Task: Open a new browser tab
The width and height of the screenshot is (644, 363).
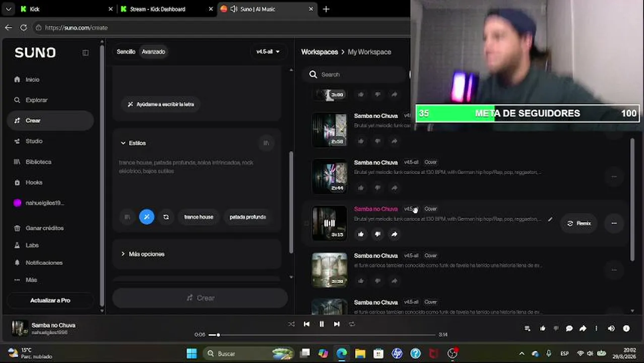Action: [x=326, y=9]
